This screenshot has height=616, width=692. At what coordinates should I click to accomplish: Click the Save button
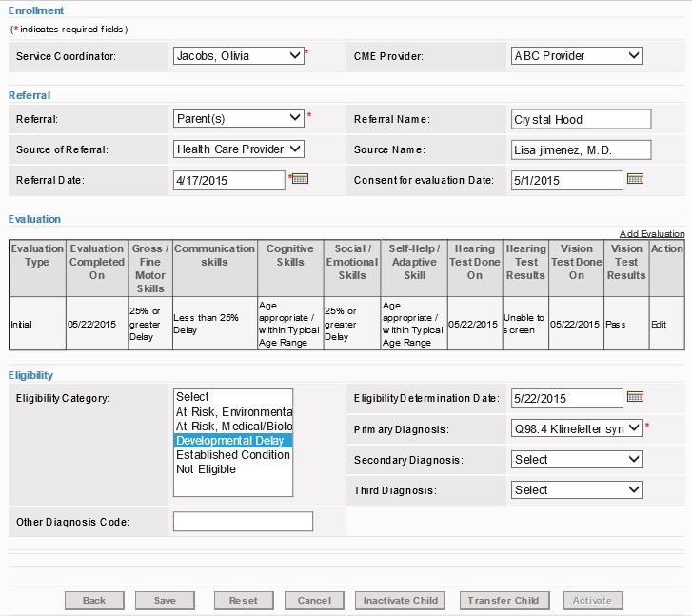coord(165,601)
